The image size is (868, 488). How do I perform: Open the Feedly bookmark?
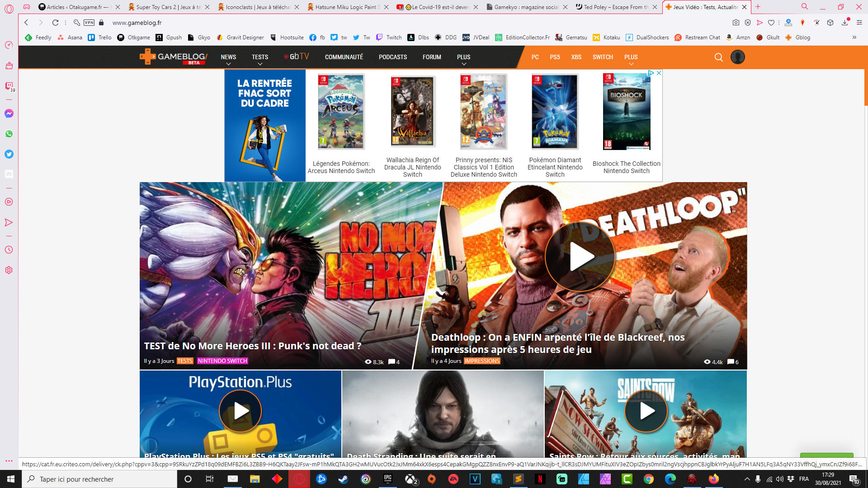point(38,38)
